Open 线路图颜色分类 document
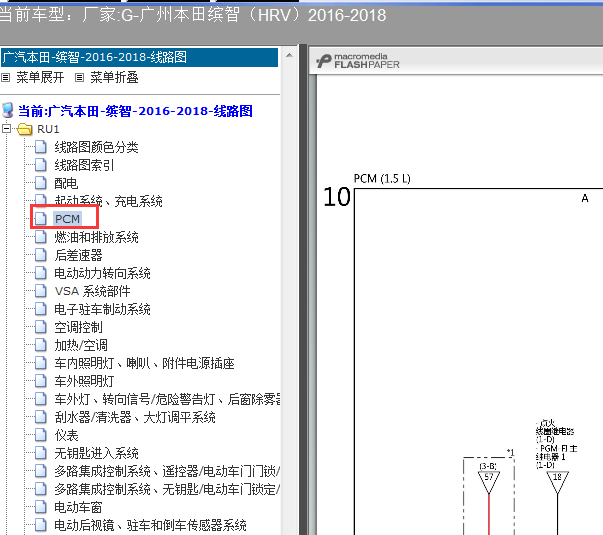Screen dimensions: 603x535 coord(96,147)
